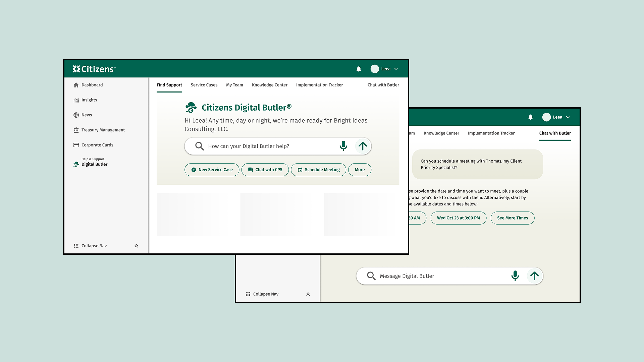
Task: Open Corporate Cards from sidebar
Action: click(x=97, y=145)
